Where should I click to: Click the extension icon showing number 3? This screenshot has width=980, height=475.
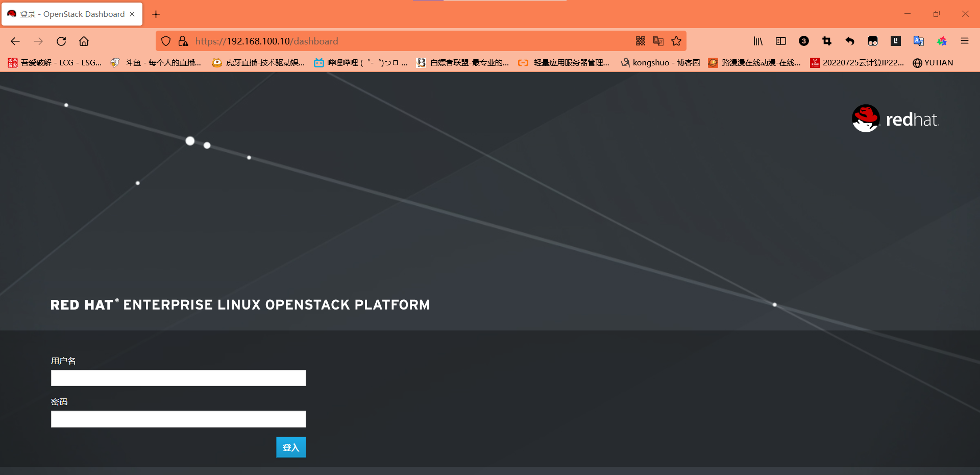click(804, 41)
